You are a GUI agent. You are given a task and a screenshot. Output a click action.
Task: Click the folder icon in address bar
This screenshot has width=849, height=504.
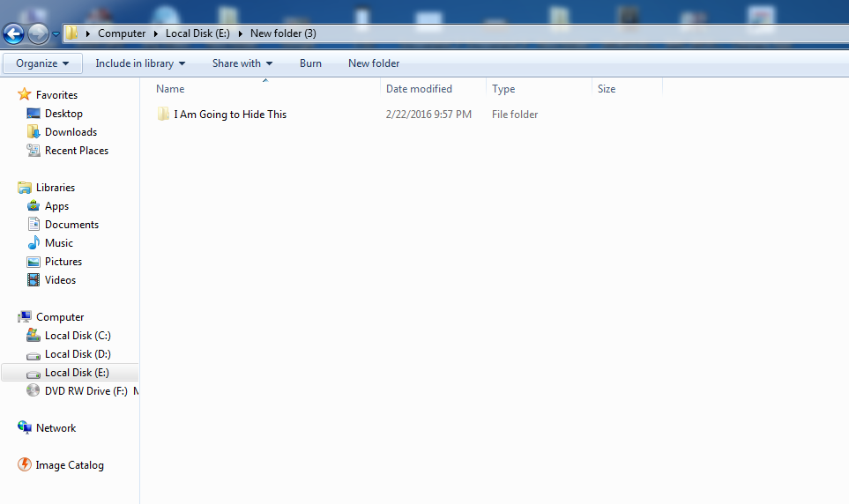[x=71, y=33]
